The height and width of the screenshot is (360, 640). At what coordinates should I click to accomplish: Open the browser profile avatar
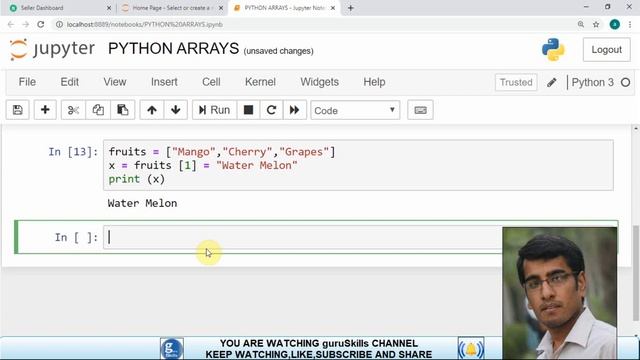tap(615, 24)
